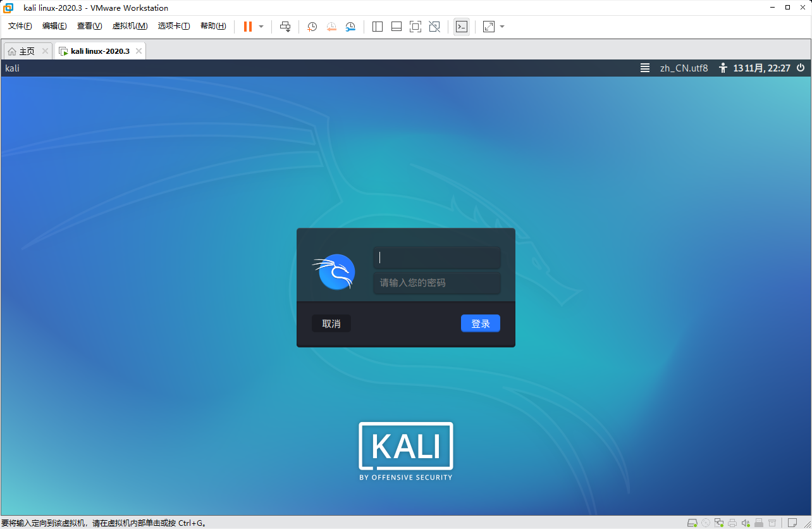Click the USB controller status icon
This screenshot has width=812, height=529.
point(759,523)
